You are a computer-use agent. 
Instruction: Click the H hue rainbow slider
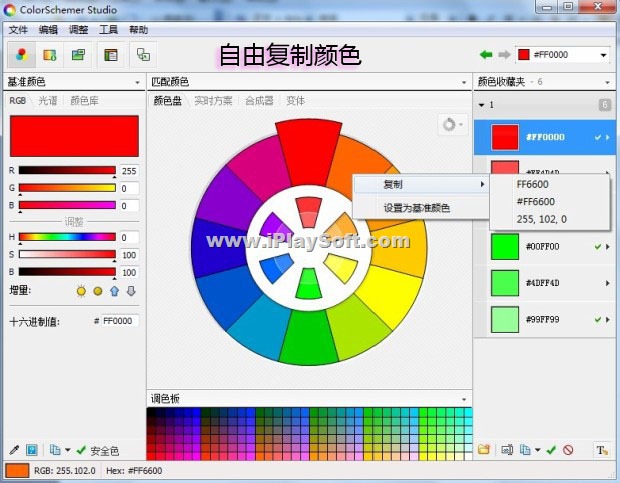(67, 237)
